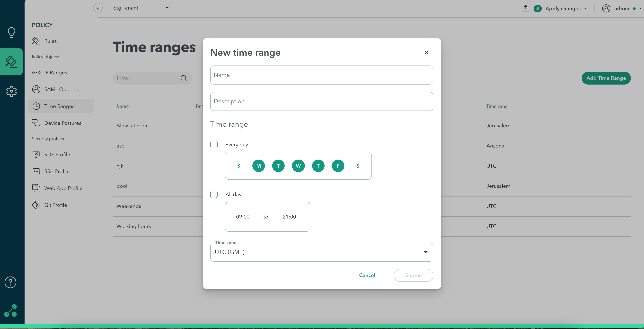Open IP Ranges in the policy menu
Screen dimensions: 644x329
(55, 73)
